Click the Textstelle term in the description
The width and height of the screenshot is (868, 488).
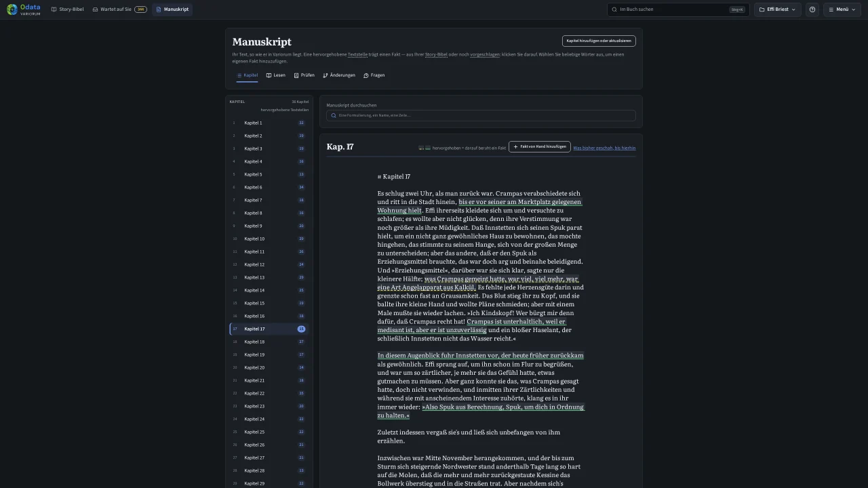(357, 54)
